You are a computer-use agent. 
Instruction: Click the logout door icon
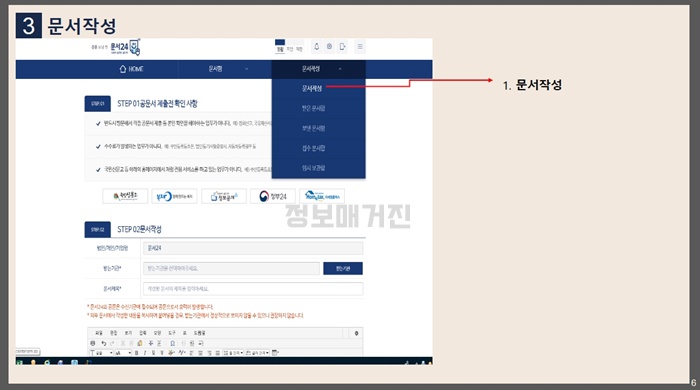[342, 46]
